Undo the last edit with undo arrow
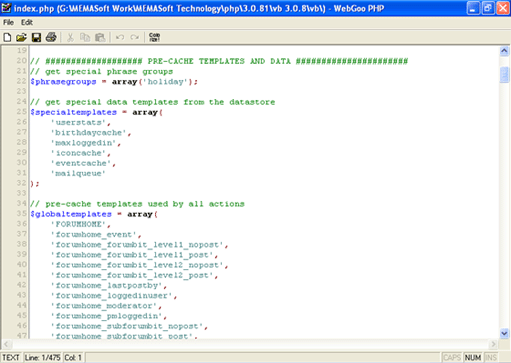 coord(120,37)
